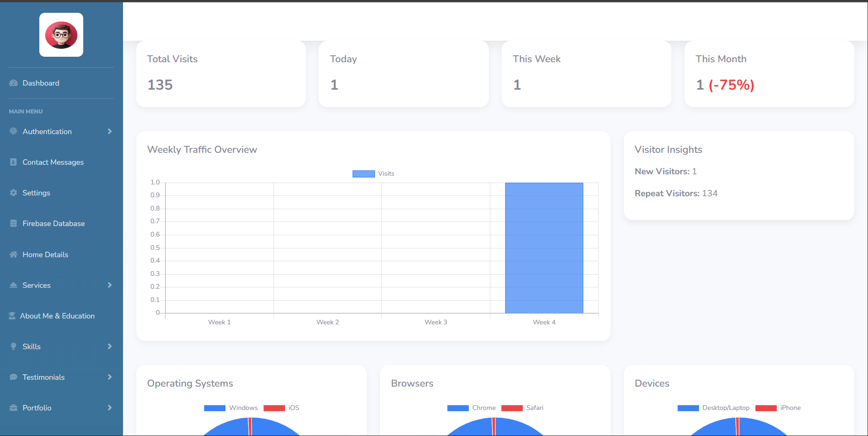Viewport: 868px width, 436px height.
Task: Open About Me & Education
Action: coord(61,316)
